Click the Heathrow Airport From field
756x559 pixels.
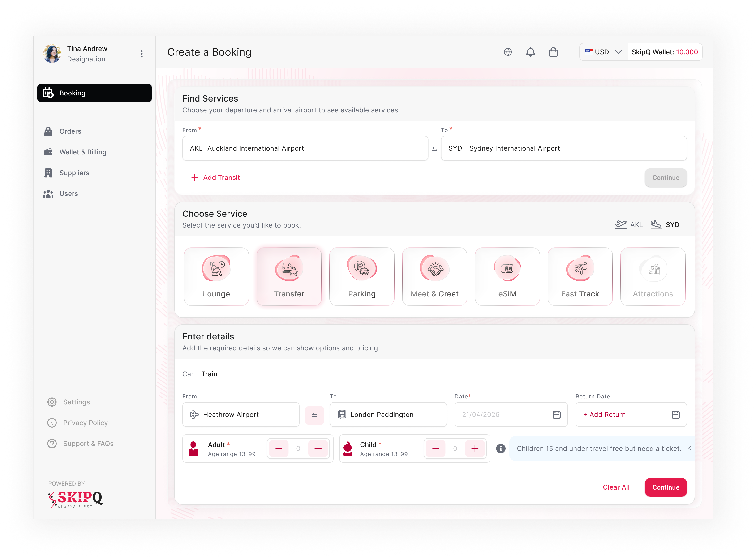coord(241,415)
